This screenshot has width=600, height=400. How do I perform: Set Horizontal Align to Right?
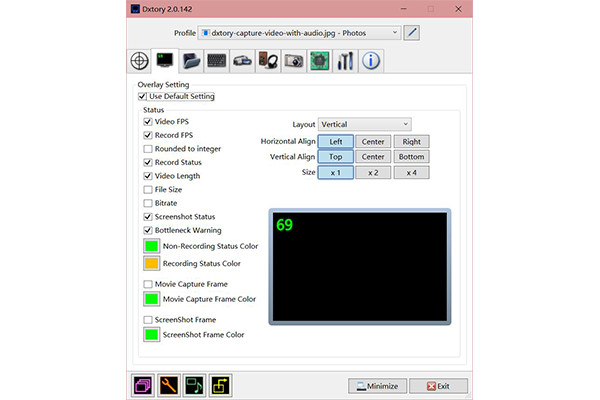pos(411,141)
